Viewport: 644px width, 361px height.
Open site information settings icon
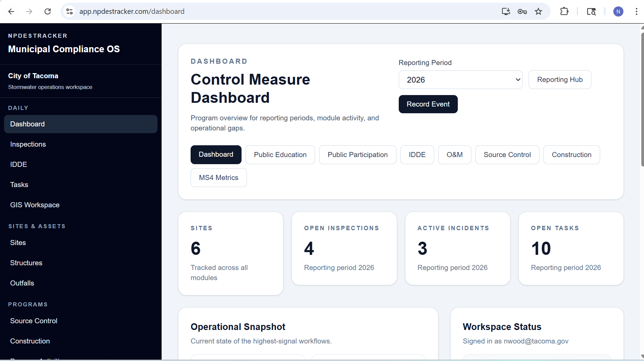pos(69,11)
